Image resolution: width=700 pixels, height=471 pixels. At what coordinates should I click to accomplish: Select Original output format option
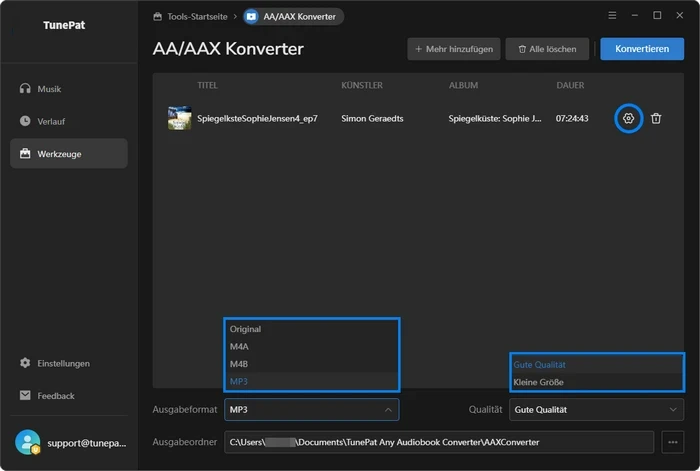[312, 329]
